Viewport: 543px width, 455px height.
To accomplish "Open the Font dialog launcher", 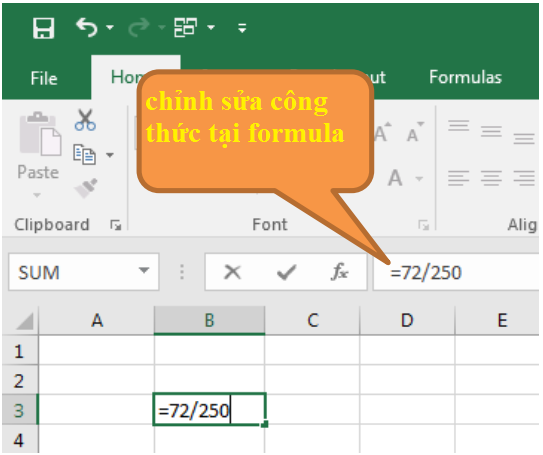I will click(424, 225).
